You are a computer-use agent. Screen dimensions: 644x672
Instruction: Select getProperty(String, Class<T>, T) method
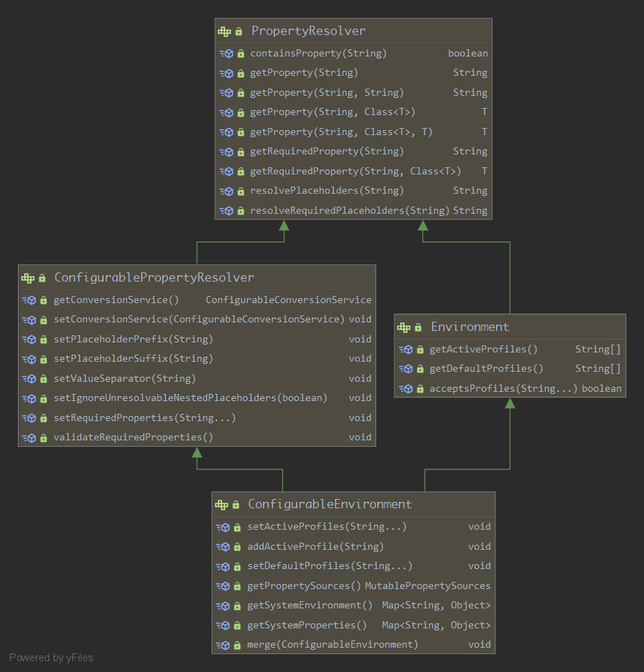click(x=341, y=132)
